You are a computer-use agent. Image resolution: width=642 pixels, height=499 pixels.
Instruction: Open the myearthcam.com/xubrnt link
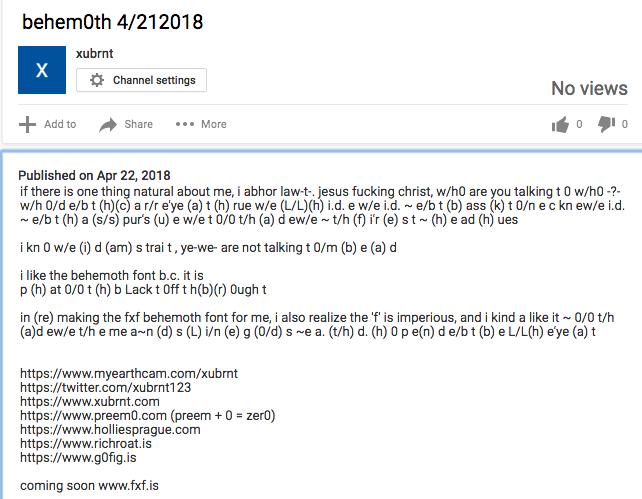129,374
